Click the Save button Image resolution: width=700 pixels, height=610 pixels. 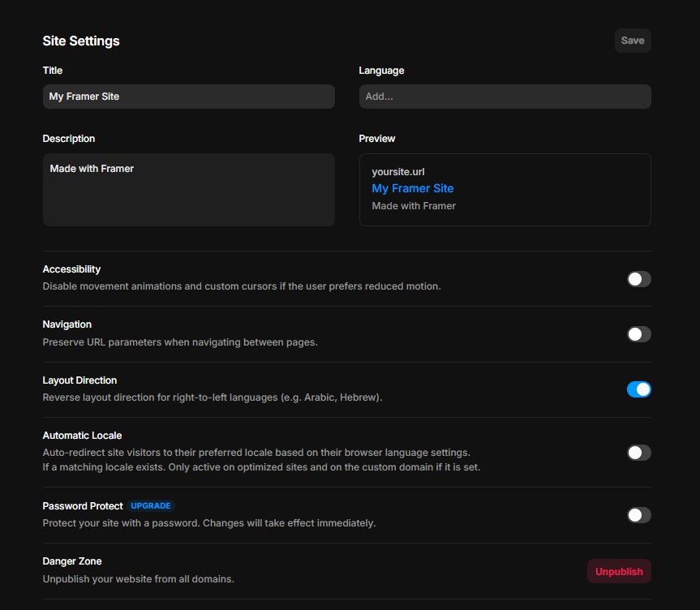tap(633, 41)
